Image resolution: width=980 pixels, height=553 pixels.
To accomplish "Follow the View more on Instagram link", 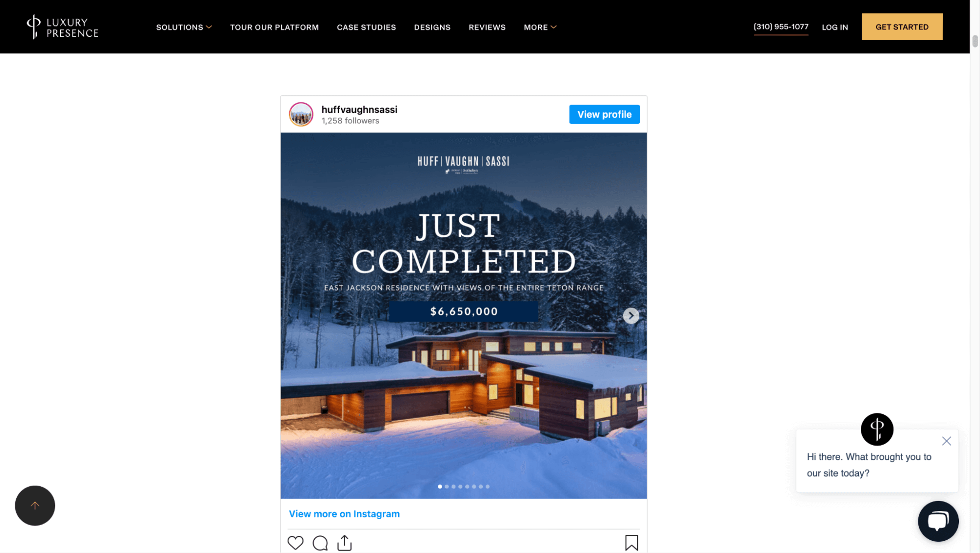I will click(x=344, y=514).
